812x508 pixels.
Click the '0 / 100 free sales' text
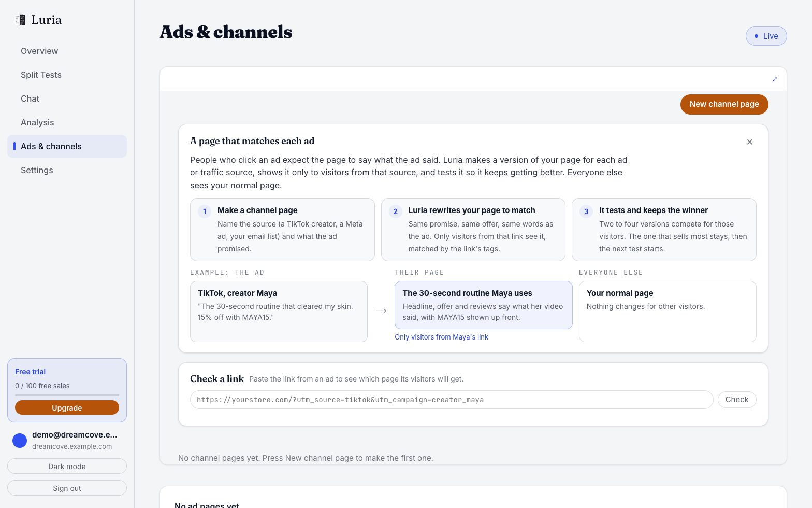click(x=42, y=386)
